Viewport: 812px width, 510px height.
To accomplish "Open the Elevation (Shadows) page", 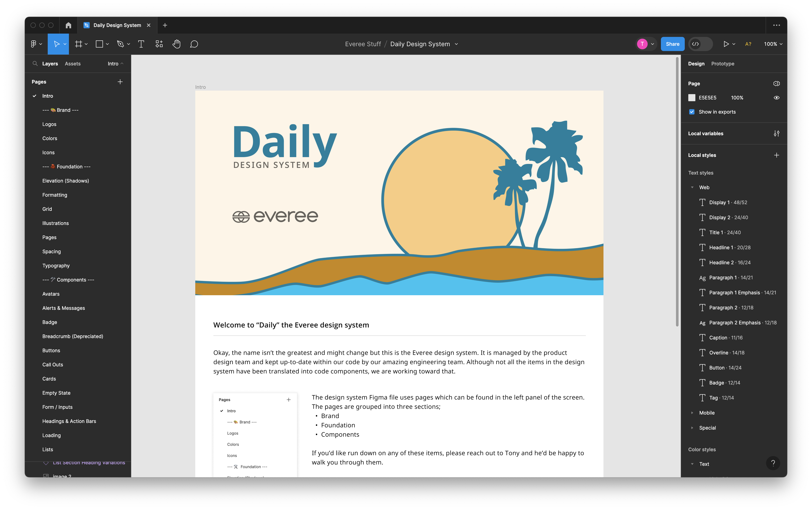I will [65, 181].
